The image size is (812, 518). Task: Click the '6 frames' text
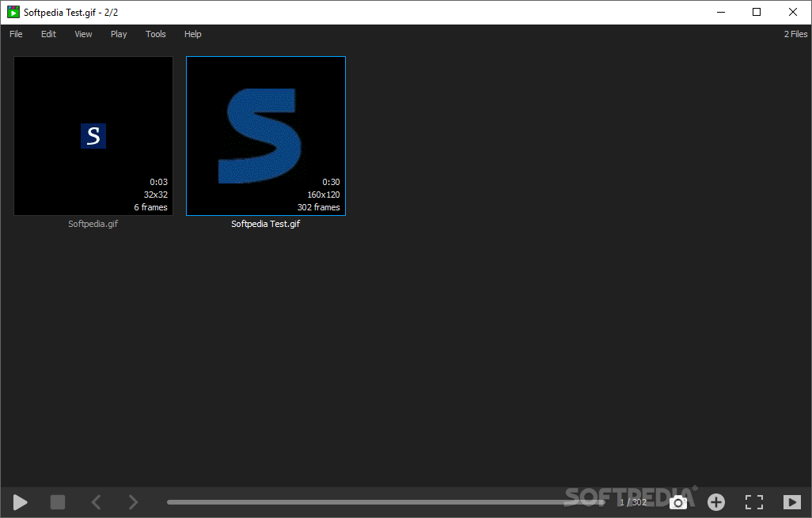point(150,207)
